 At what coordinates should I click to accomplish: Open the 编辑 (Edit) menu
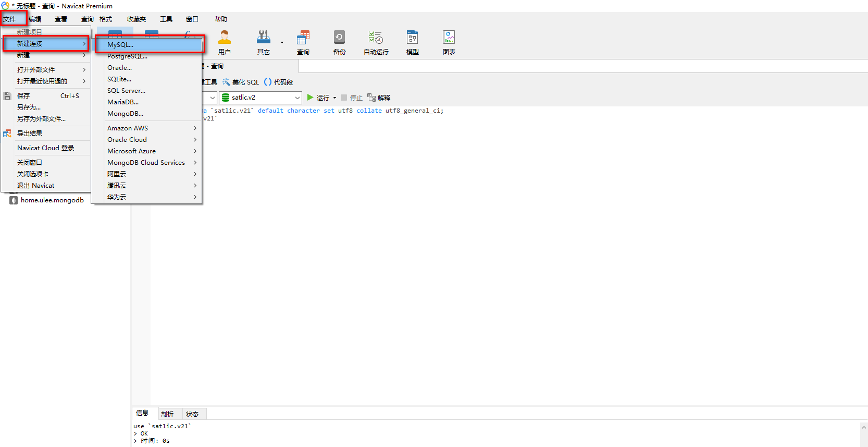(35, 19)
